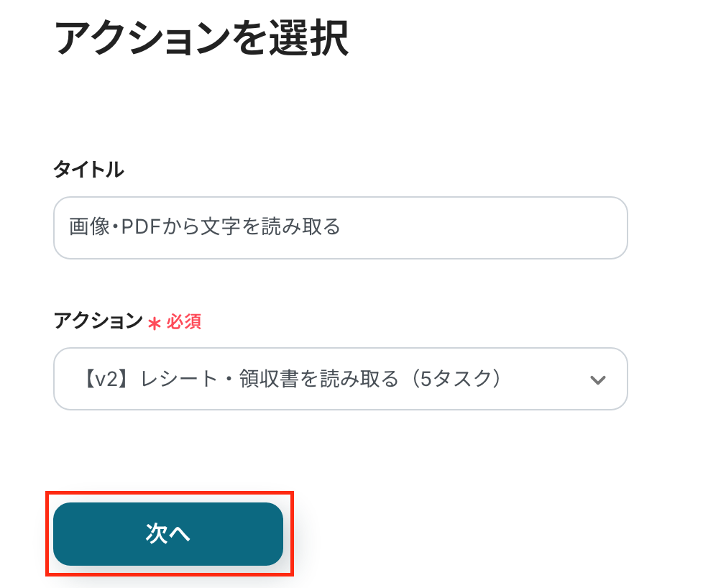
Task: Click the アクションを選択 heading
Action: (201, 38)
